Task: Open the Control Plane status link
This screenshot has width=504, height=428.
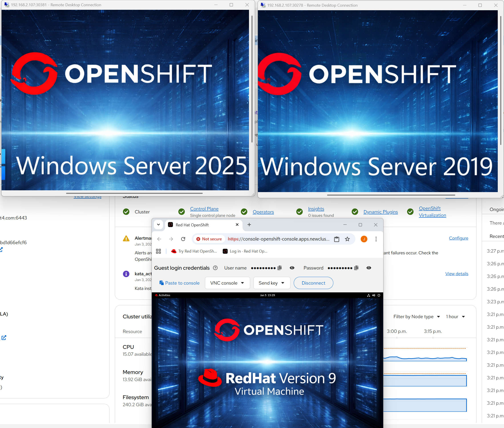Action: point(204,209)
